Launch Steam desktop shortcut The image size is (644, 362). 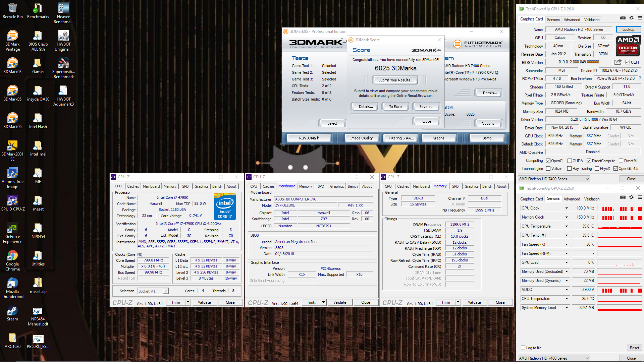[x=12, y=313]
